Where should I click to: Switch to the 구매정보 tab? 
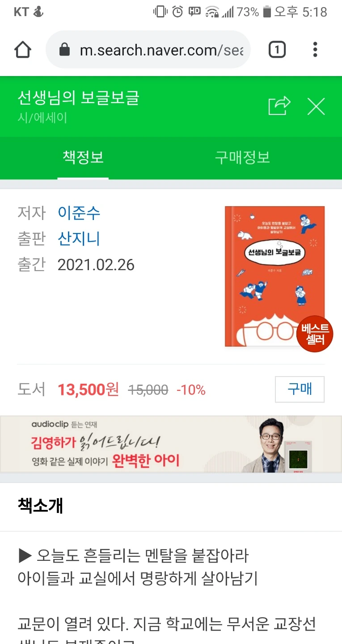pos(242,157)
